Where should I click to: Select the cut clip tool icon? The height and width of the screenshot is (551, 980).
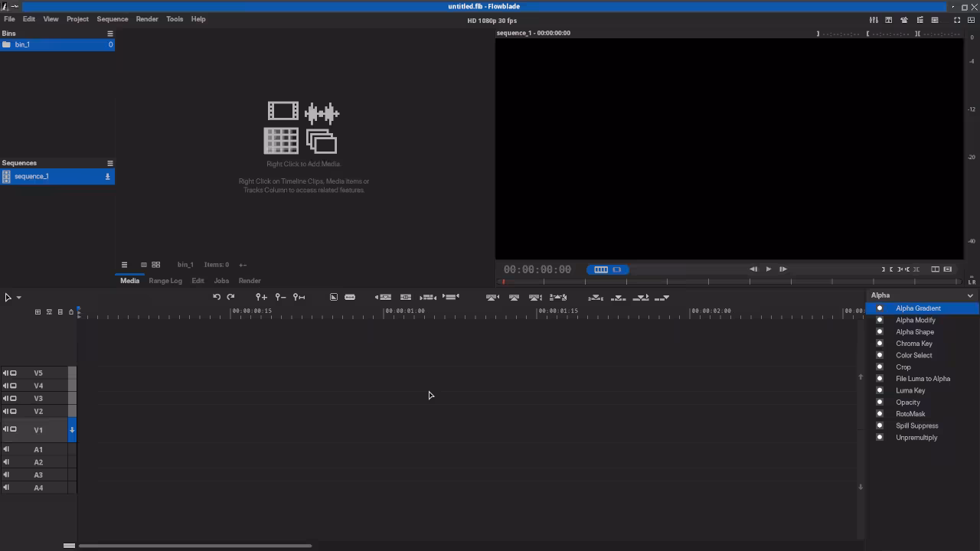point(350,297)
